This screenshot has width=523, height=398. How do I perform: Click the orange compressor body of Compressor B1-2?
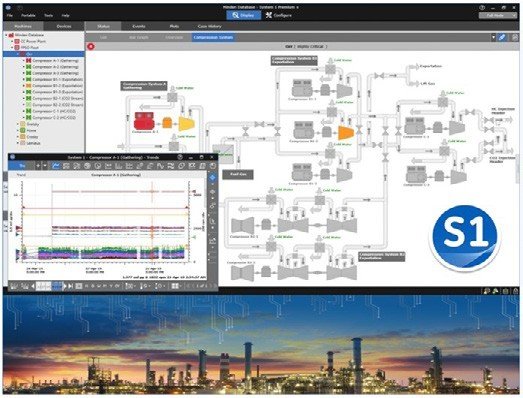coord(346,132)
